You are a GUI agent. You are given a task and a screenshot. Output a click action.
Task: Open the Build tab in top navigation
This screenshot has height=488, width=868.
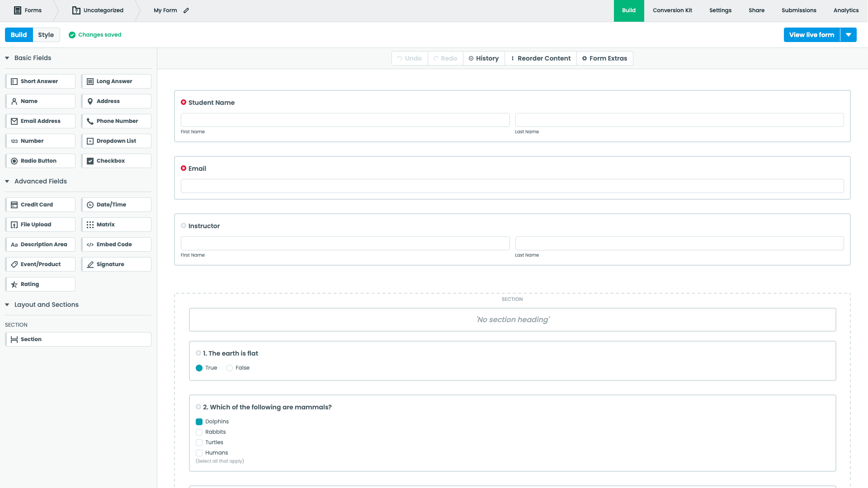629,10
